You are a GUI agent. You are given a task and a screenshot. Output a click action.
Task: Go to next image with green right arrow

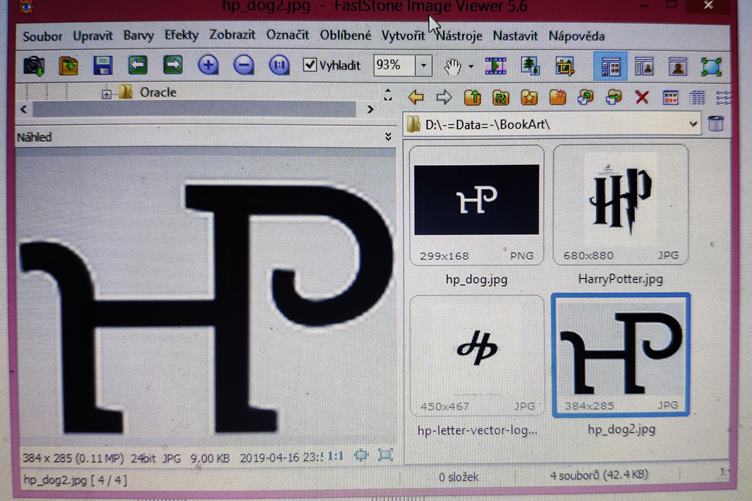click(x=173, y=65)
